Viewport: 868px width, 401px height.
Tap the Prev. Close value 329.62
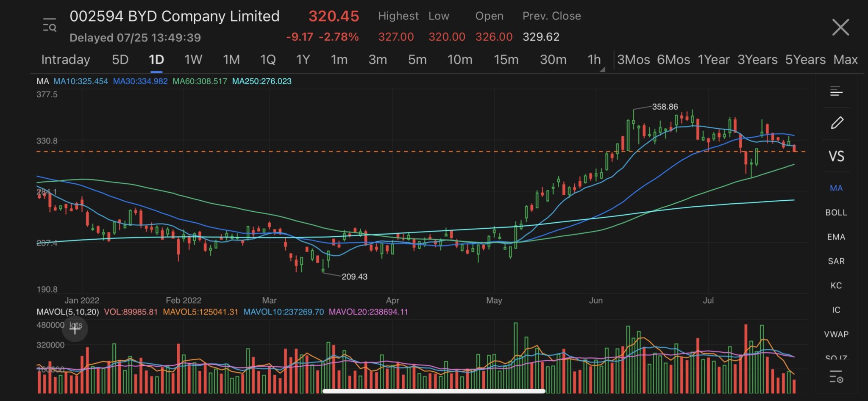pyautogui.click(x=541, y=37)
